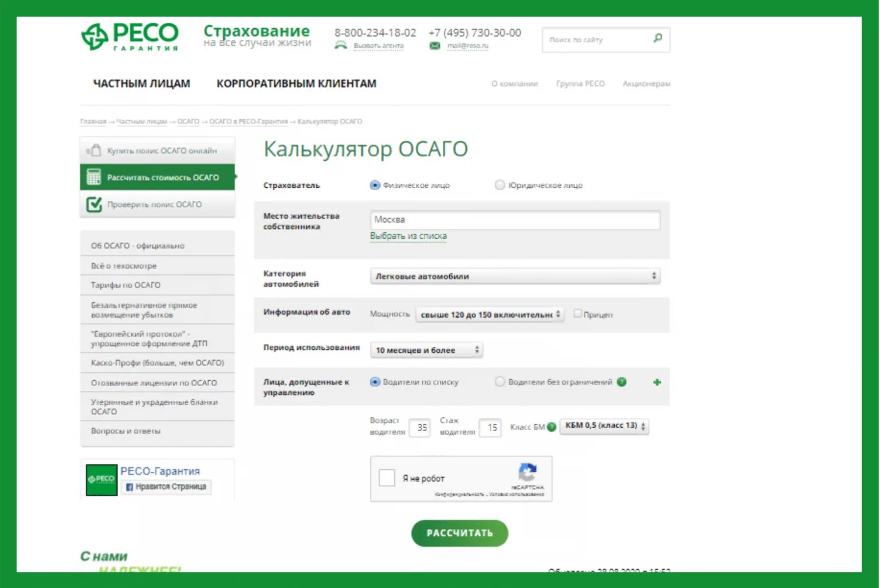The height and width of the screenshot is (588, 880).
Task: Click the shopping bag icon for buying a policy
Action: 94,150
